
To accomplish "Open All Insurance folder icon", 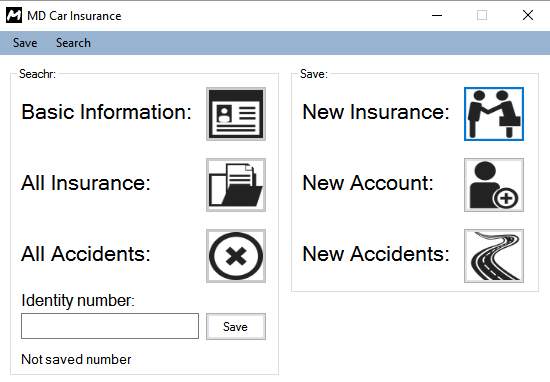I will (236, 185).
